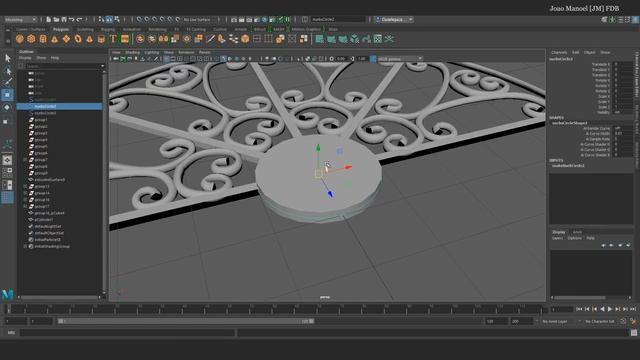Screen dimensions: 640x360
Task: Expand the group13 node in Outliner
Action: tap(25, 187)
